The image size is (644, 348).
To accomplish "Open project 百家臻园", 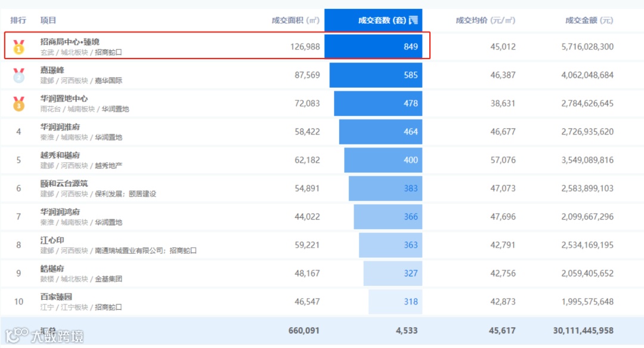I will click(x=56, y=297).
